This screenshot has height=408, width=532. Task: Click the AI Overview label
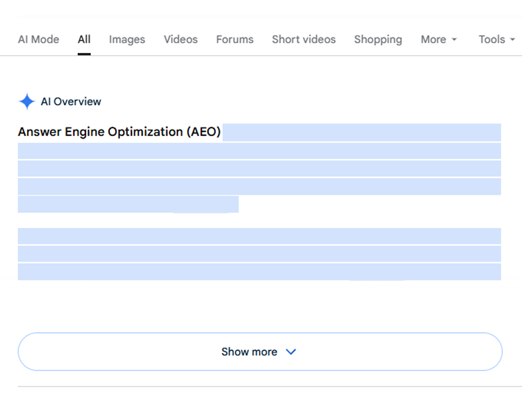(x=71, y=101)
